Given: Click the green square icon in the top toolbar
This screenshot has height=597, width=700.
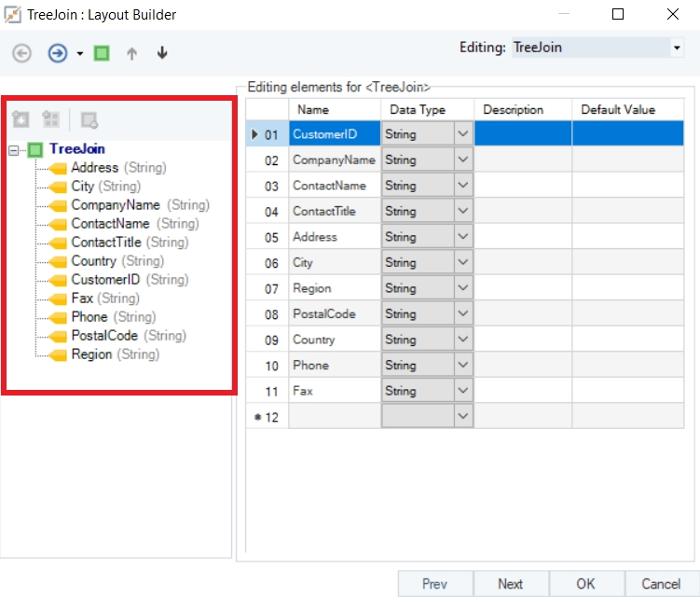Looking at the screenshot, I should pos(102,53).
